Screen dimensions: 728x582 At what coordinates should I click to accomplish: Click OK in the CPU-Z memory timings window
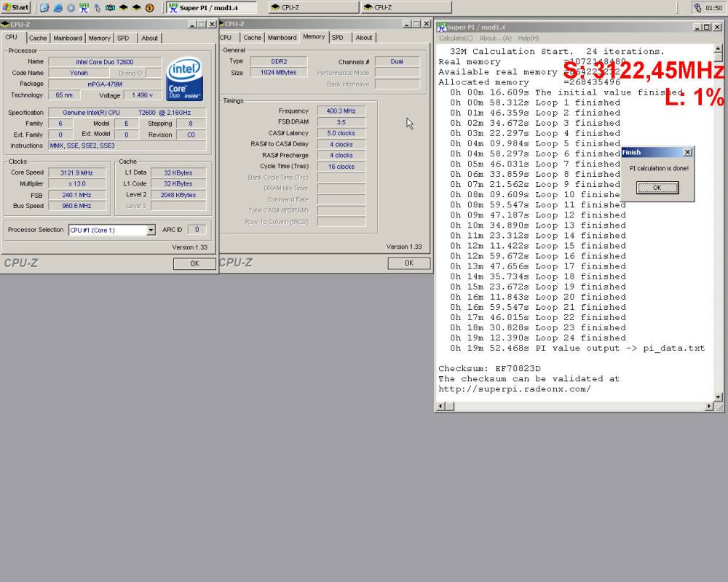[x=409, y=263]
